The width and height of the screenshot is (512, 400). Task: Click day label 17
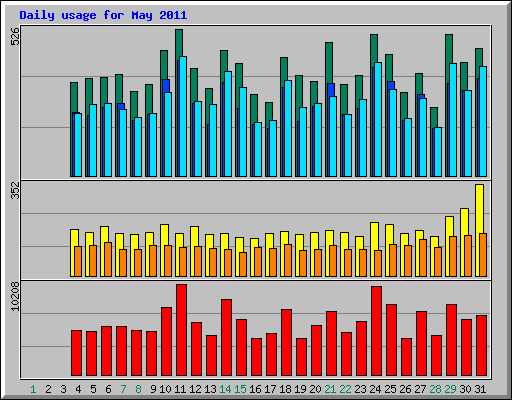pyautogui.click(x=270, y=389)
